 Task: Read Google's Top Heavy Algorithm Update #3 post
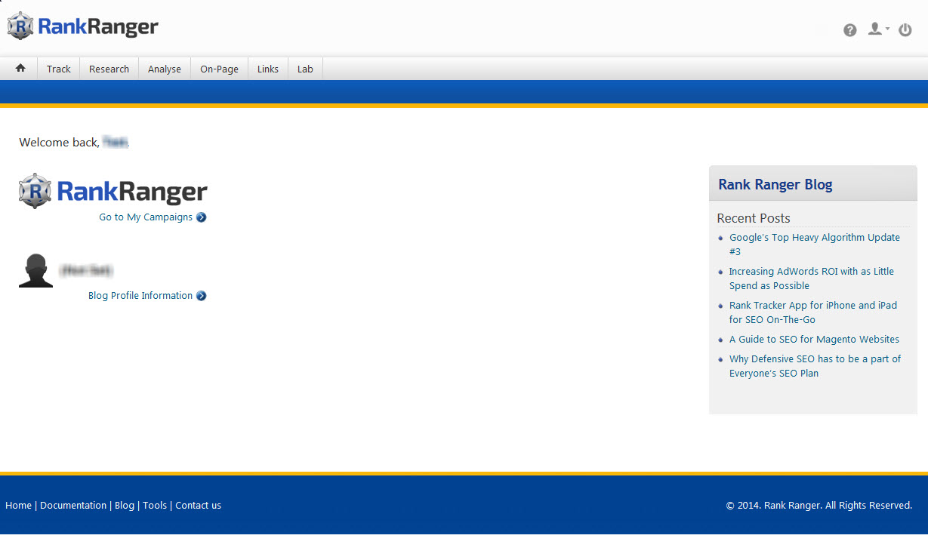(815, 245)
